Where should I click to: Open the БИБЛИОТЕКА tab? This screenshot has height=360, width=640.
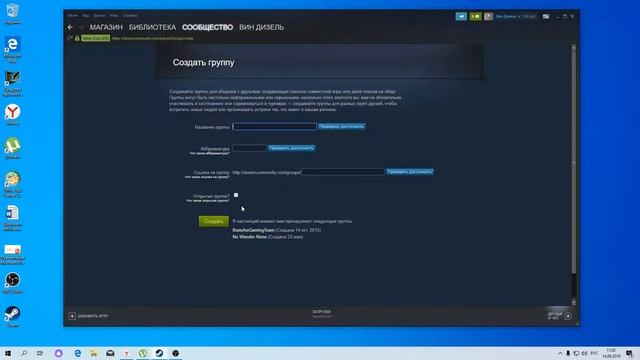pos(152,27)
